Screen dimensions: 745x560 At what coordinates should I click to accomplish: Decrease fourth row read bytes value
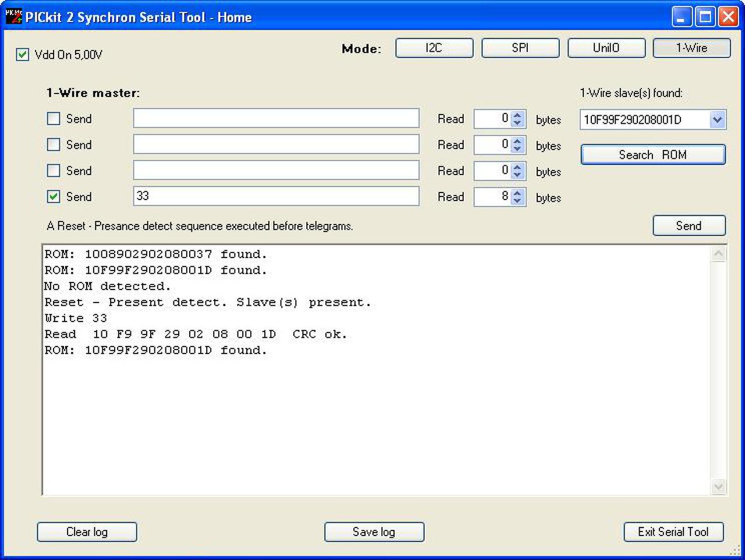tap(517, 202)
